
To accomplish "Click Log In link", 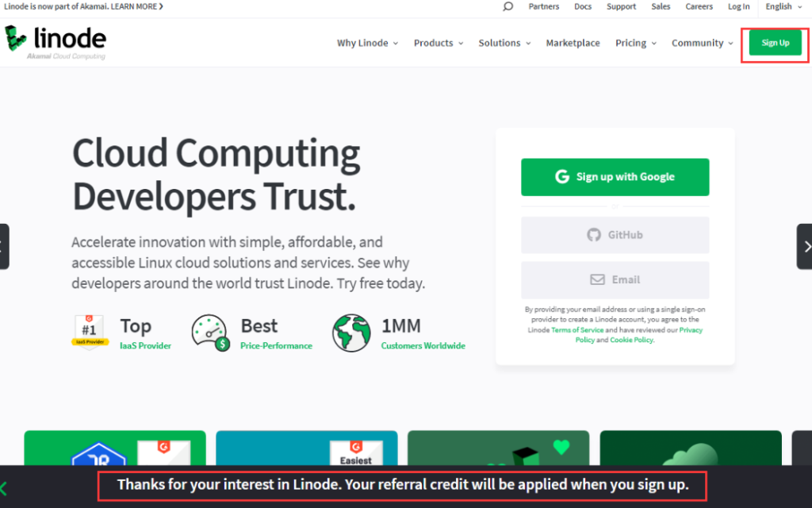I will click(738, 6).
